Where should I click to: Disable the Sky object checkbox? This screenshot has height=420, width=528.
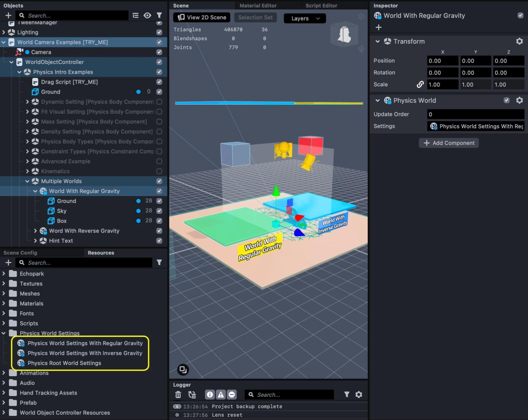[x=159, y=211]
